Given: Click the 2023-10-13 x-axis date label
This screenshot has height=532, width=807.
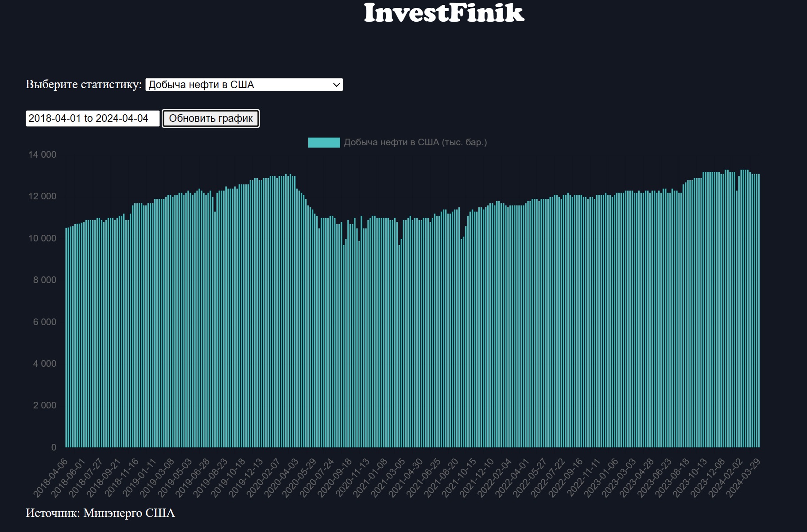Looking at the screenshot, I should [690, 478].
